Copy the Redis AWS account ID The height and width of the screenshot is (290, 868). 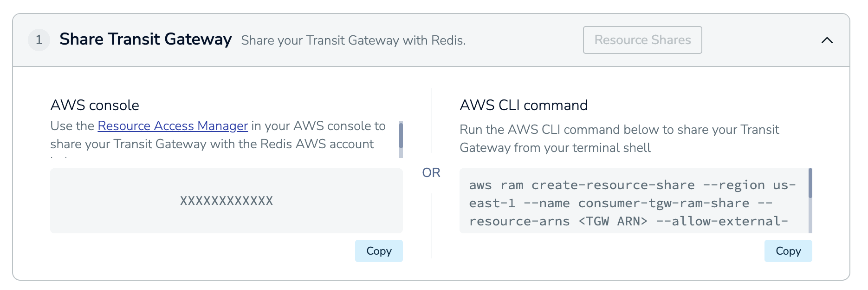378,251
